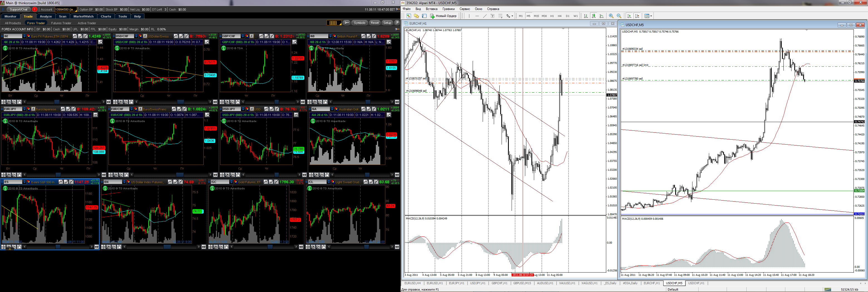Click the /6E chart horizontal scrollbar thumb
This screenshot has width=868, height=292.
click(56, 102)
